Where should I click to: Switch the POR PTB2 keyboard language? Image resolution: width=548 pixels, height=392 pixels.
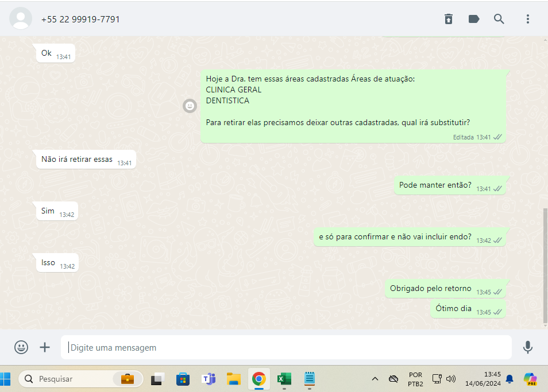[415, 379]
